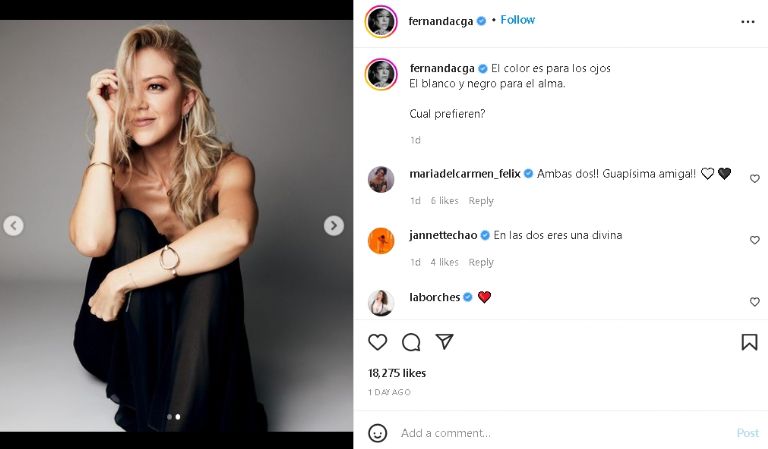Follow the fernandacga account
Viewport: 768px width, 449px height.
coord(517,20)
